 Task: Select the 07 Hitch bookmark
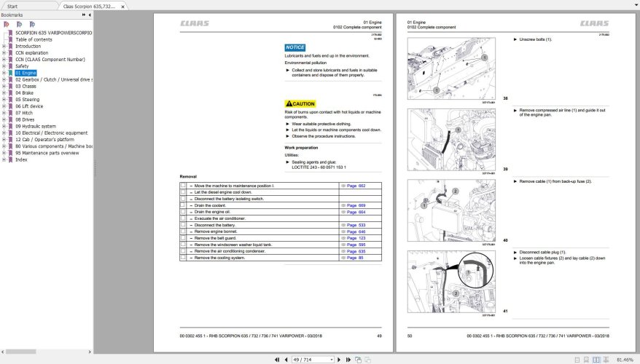(x=24, y=113)
